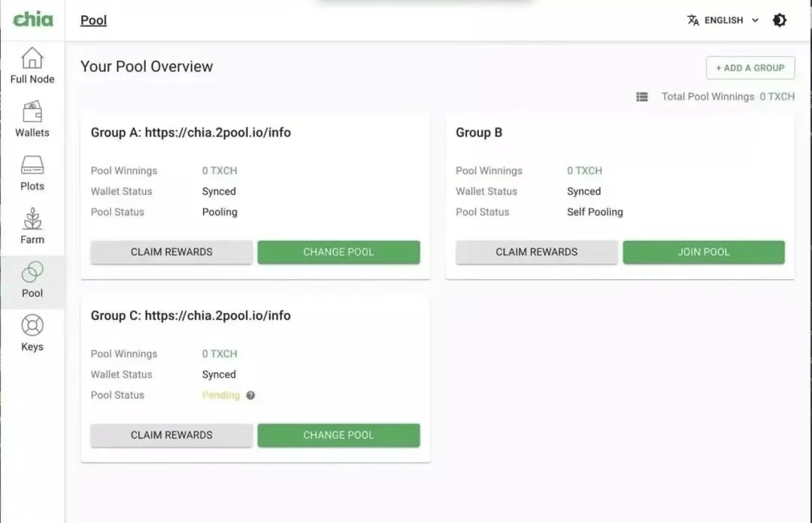Viewport: 812px width, 523px height.
Task: Open the Full Node house icon
Action: coord(32,59)
